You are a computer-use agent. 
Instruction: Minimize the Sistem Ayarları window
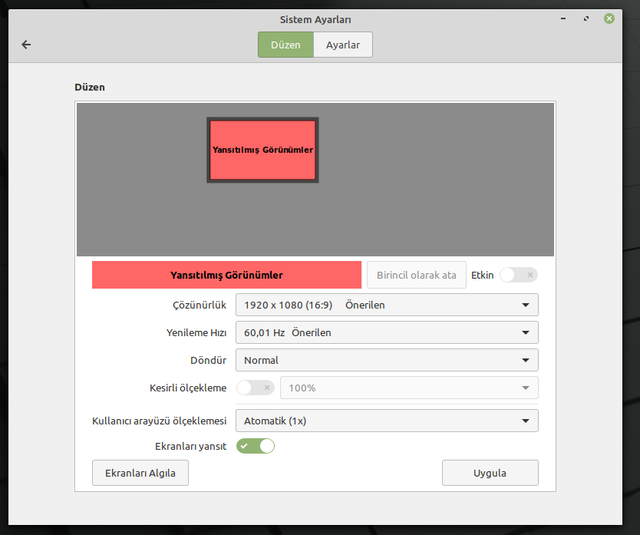coord(563,19)
